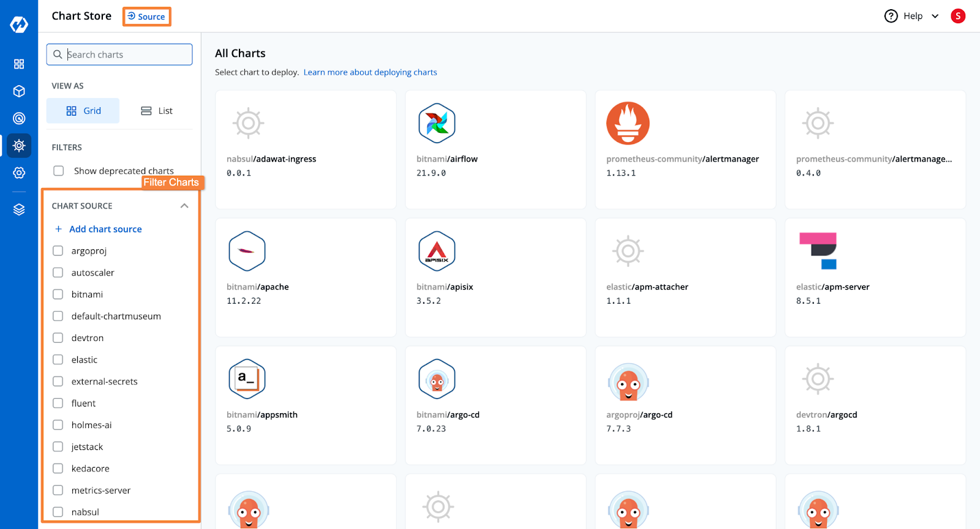This screenshot has width=980, height=529.
Task: Open the bitnami/argo-cd chart name
Action: click(x=448, y=415)
